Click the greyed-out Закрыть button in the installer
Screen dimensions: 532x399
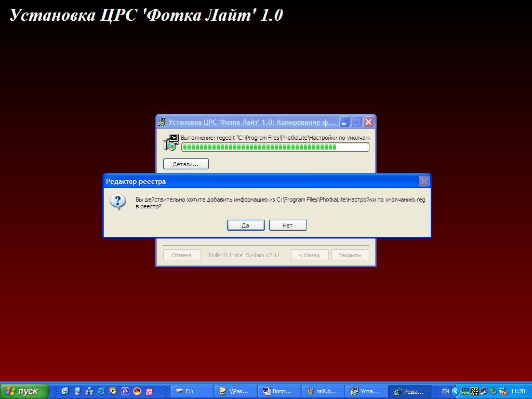(x=350, y=255)
